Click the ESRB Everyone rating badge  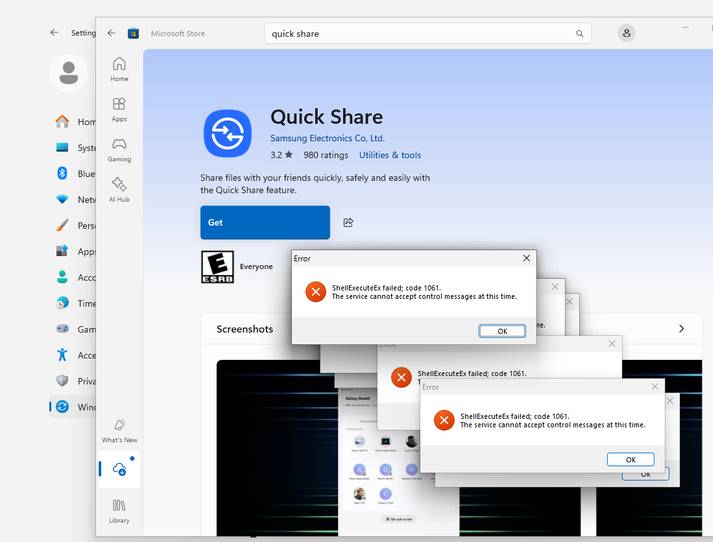pos(217,267)
